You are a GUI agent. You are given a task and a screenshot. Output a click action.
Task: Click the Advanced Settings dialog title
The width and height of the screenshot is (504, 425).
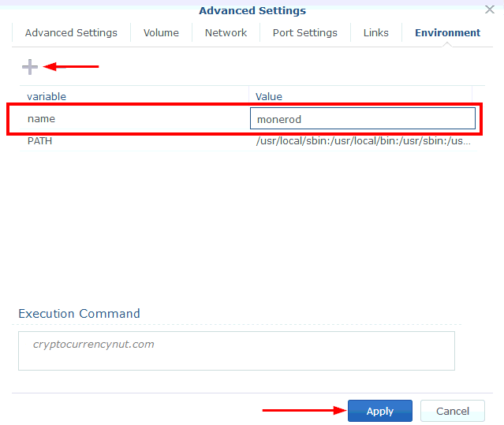coord(252,10)
